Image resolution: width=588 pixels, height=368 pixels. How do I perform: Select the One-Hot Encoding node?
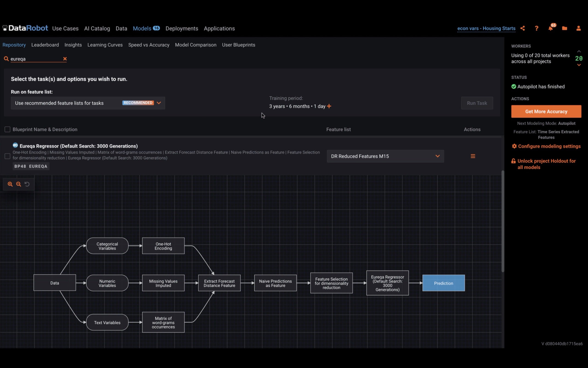click(x=163, y=246)
